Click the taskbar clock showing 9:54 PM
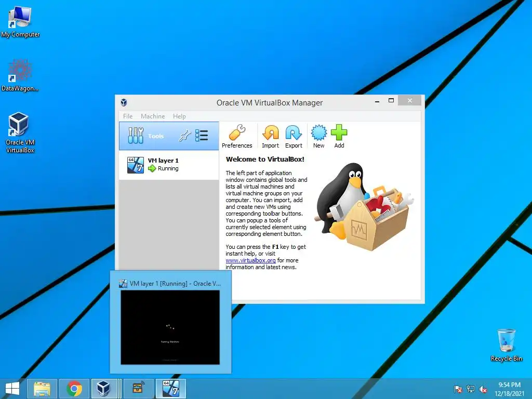Viewport: 532px width, 399px height. click(509, 389)
